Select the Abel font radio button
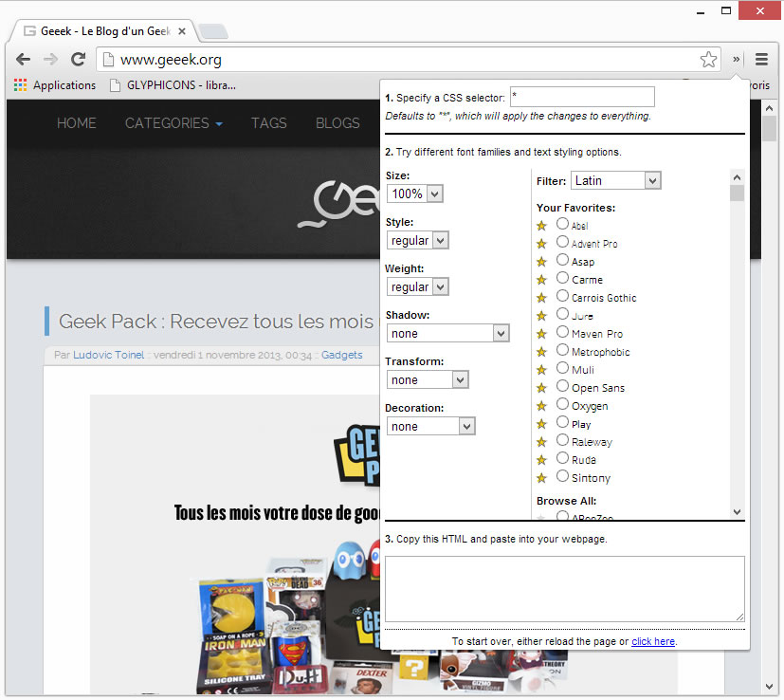This screenshot has height=700, width=784. pos(562,223)
